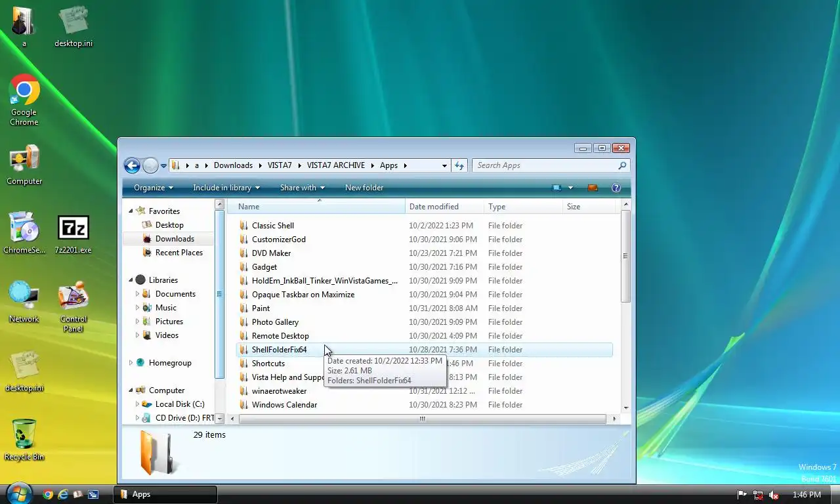Click VISTA7 ARCHIVE in address breadcrumb
Image resolution: width=840 pixels, height=504 pixels.
coord(335,165)
